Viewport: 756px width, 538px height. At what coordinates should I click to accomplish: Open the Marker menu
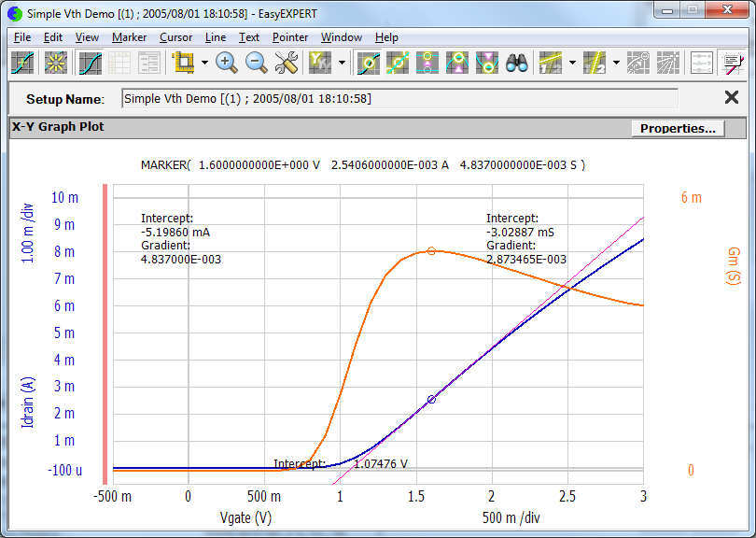(129, 37)
